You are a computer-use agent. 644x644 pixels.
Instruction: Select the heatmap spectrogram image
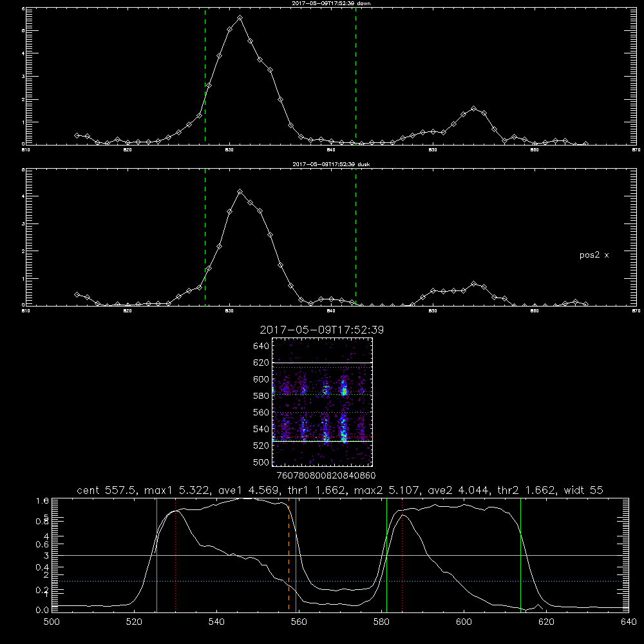click(322, 402)
